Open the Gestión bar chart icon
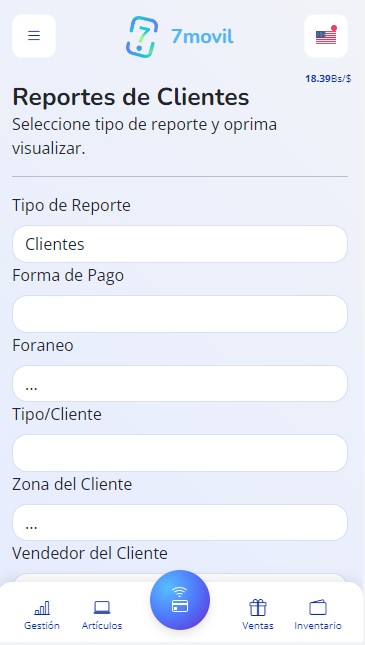The width and height of the screenshot is (365, 645). 42,608
